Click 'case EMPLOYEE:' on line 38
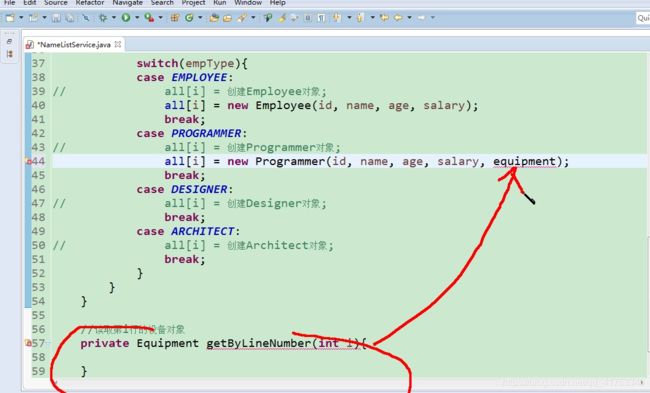 [x=184, y=78]
